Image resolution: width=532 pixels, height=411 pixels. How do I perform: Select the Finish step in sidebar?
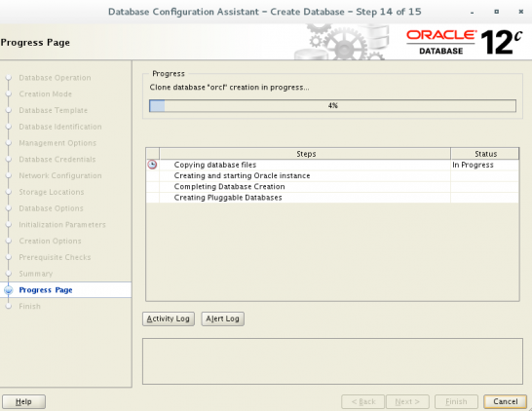(x=29, y=306)
